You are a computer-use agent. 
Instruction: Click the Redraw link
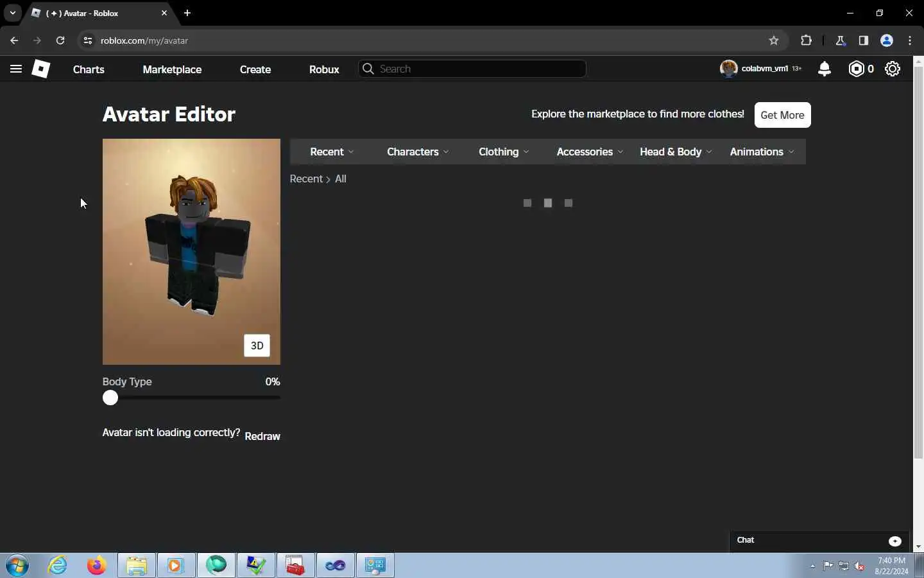coord(262,436)
